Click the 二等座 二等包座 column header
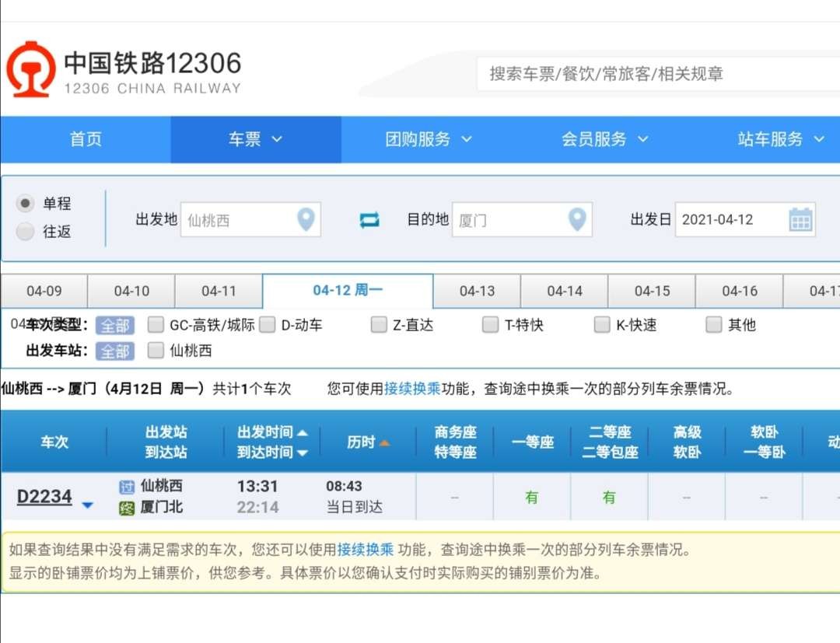840x643 pixels. 610,442
